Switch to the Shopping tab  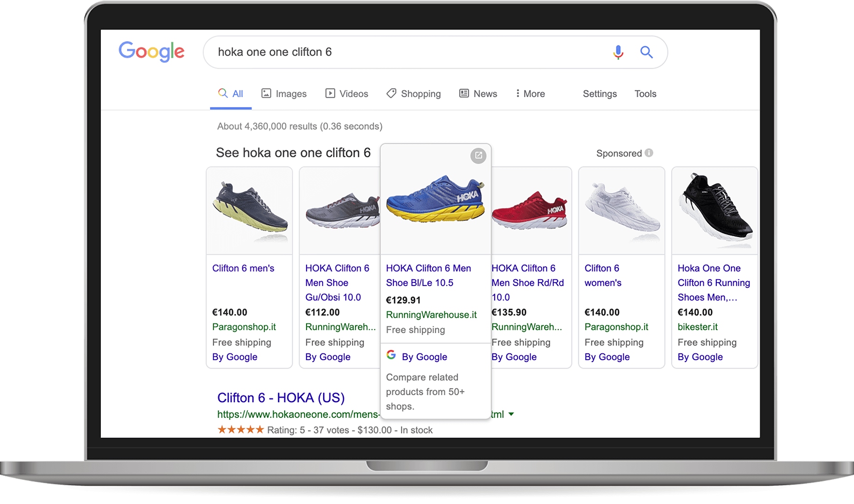point(413,94)
